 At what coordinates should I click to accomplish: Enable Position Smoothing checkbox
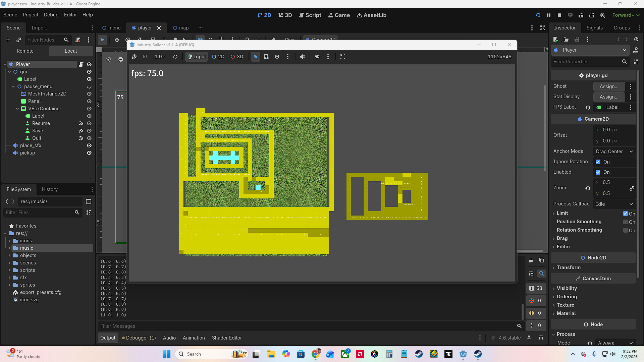pyautogui.click(x=626, y=222)
